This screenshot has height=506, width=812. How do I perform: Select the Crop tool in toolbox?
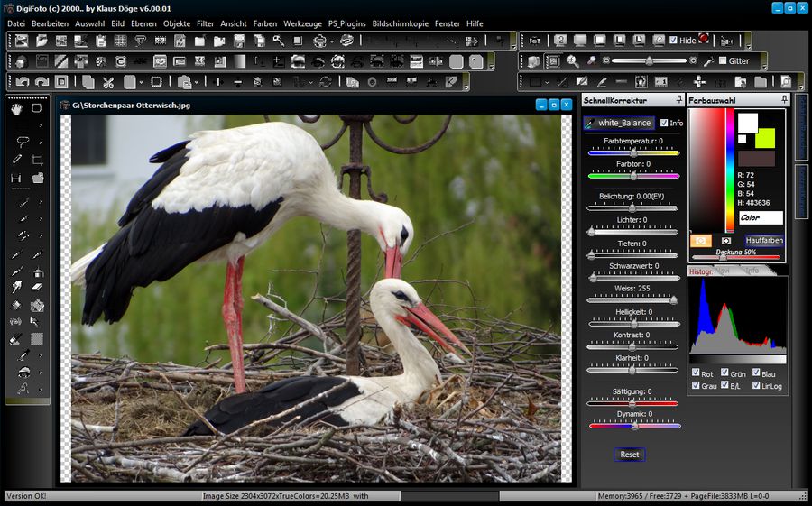(37, 160)
